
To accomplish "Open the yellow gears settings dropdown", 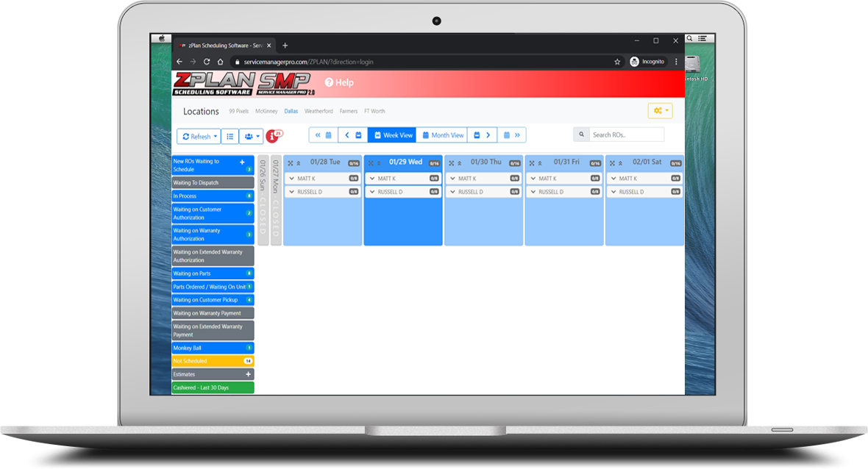I will (x=660, y=110).
